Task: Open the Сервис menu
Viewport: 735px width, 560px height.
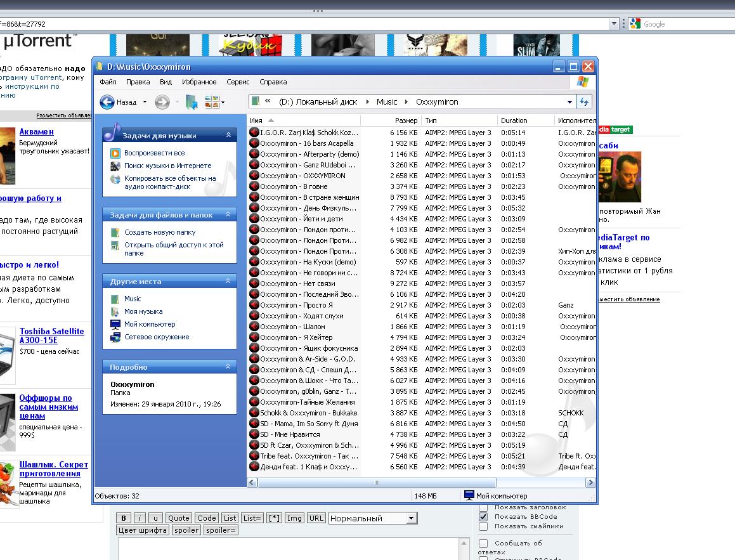Action: 238,82
